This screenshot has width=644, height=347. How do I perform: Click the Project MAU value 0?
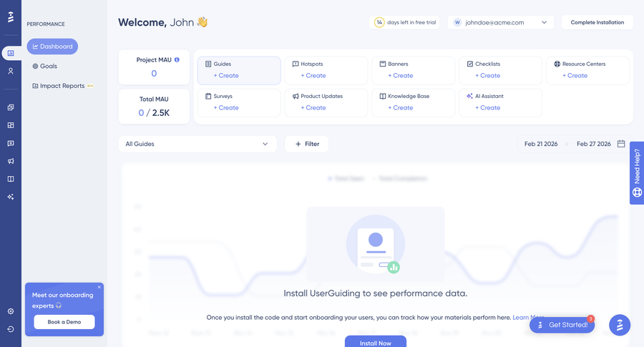pyautogui.click(x=154, y=74)
